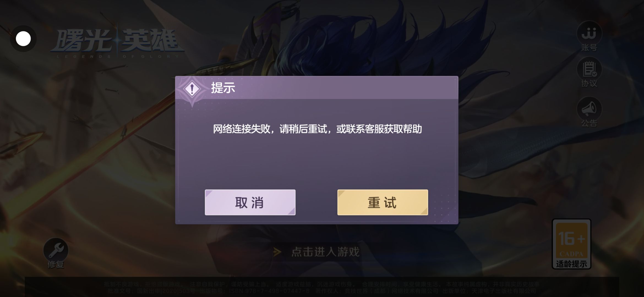
Task: Tap the white floating assist ball
Action: coord(23,39)
